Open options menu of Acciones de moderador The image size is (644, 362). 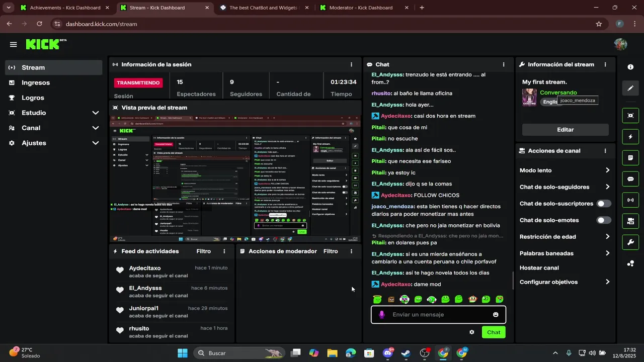coord(351,251)
